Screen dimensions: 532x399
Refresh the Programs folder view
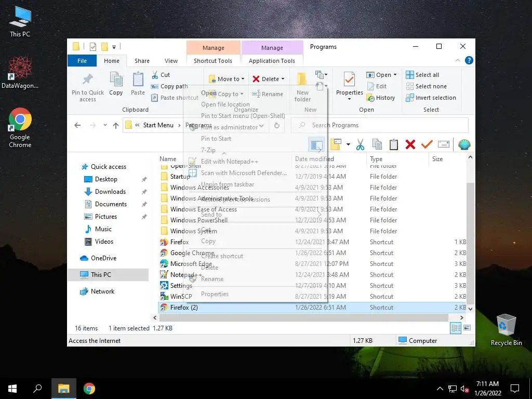coord(277,125)
